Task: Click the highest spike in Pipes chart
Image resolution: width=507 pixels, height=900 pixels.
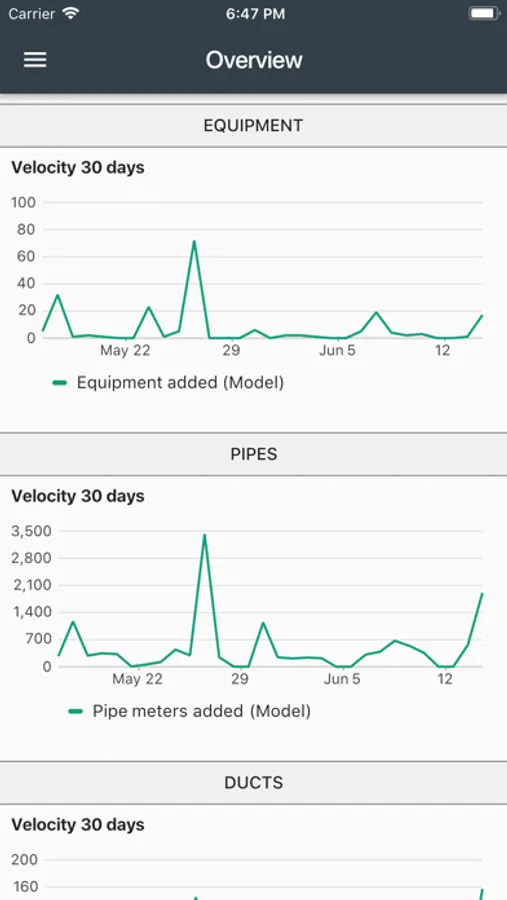Action: [204, 536]
